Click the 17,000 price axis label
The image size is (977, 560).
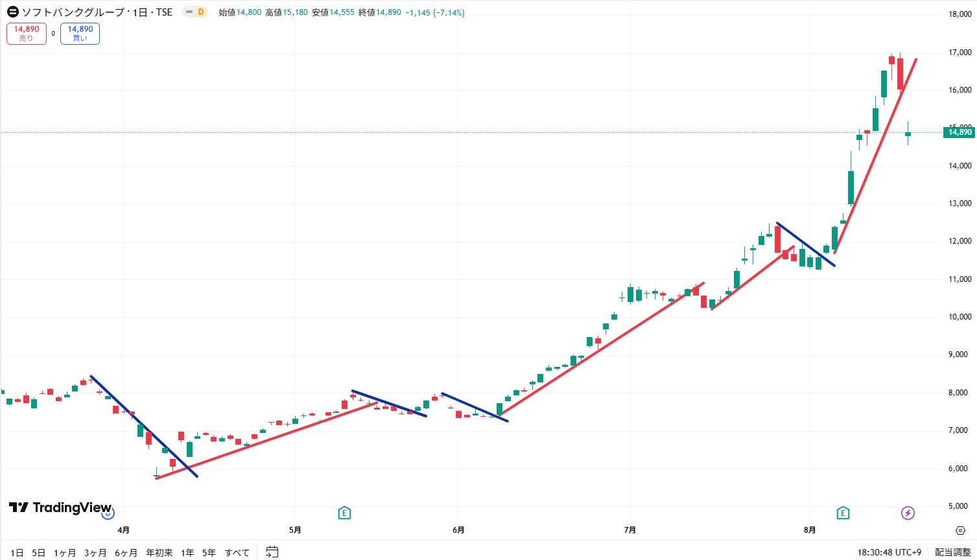(959, 52)
